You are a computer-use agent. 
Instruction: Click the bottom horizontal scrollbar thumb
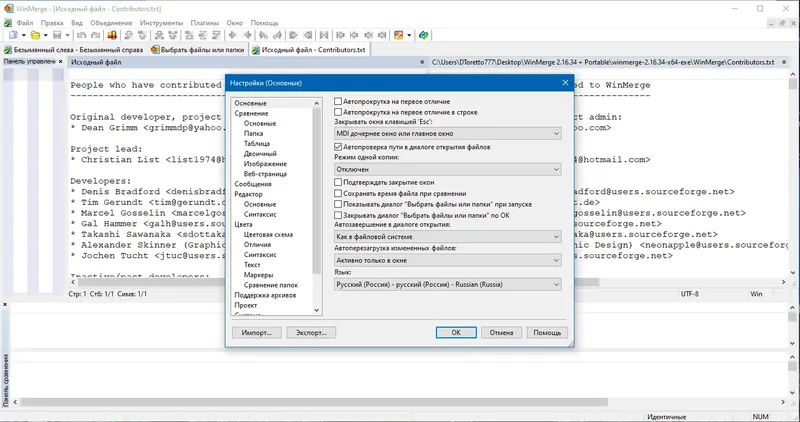(313, 402)
